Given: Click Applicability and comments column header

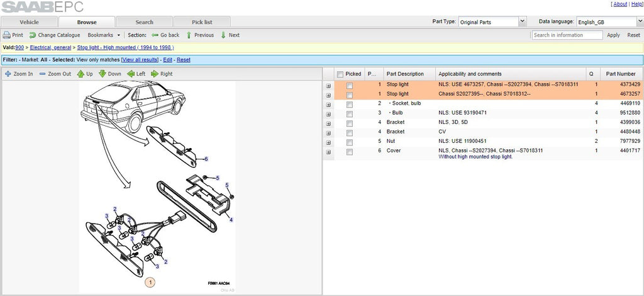Looking at the screenshot, I should coord(511,74).
